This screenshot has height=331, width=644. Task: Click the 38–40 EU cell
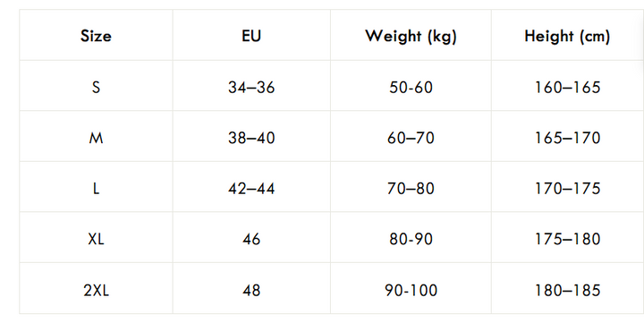(251, 138)
